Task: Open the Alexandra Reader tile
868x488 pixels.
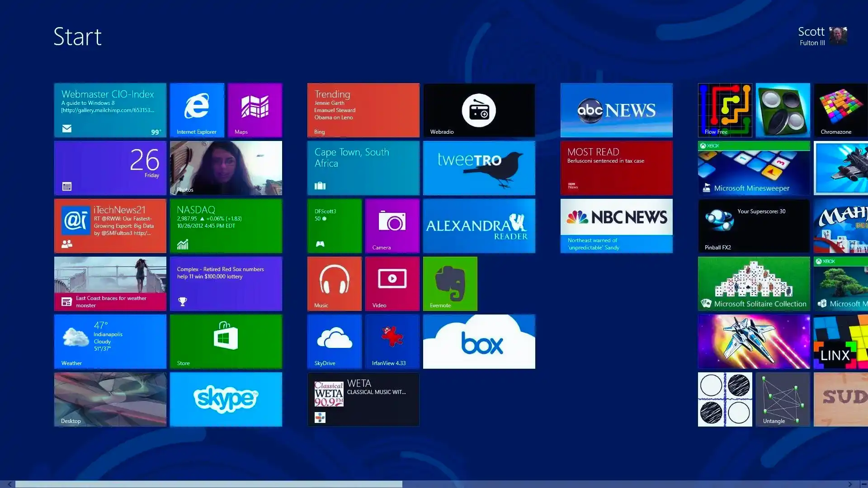Action: pos(479,226)
